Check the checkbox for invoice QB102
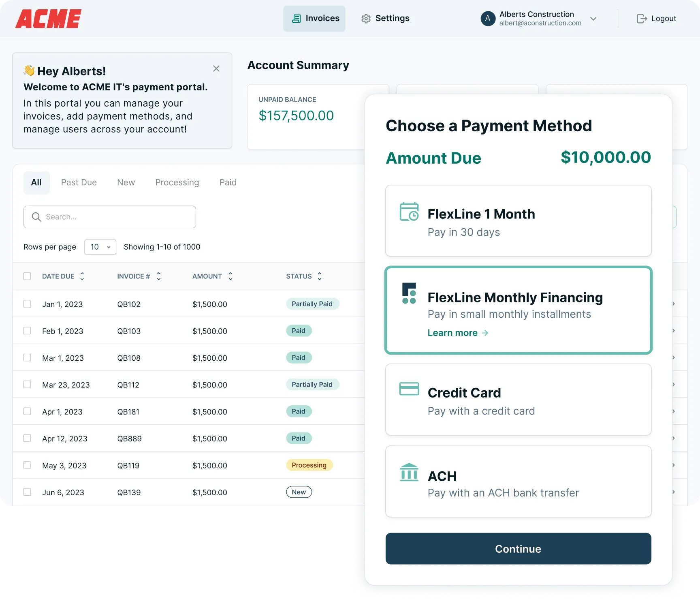The image size is (700, 599). (27, 304)
